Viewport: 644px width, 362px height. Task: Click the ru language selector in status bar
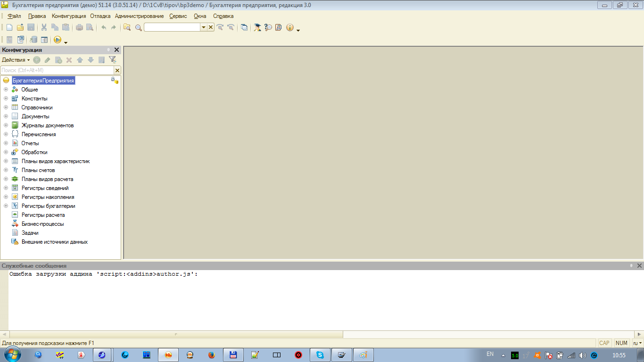[x=637, y=343]
